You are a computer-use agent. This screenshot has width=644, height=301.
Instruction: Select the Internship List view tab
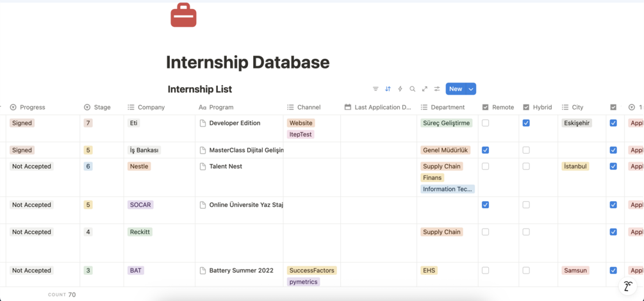pyautogui.click(x=199, y=90)
